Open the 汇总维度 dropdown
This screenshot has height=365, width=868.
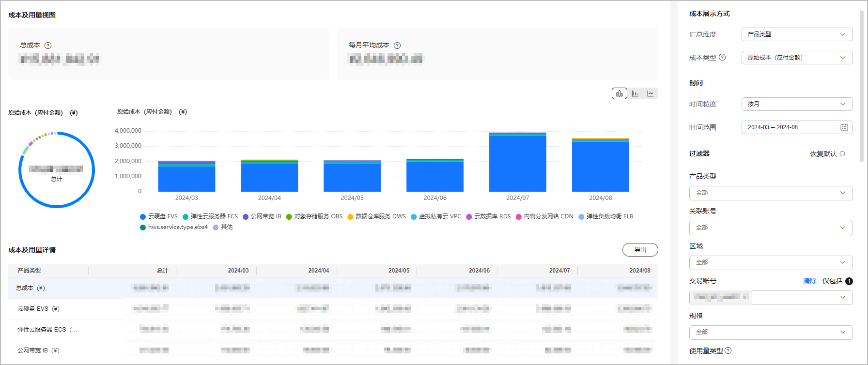[796, 34]
